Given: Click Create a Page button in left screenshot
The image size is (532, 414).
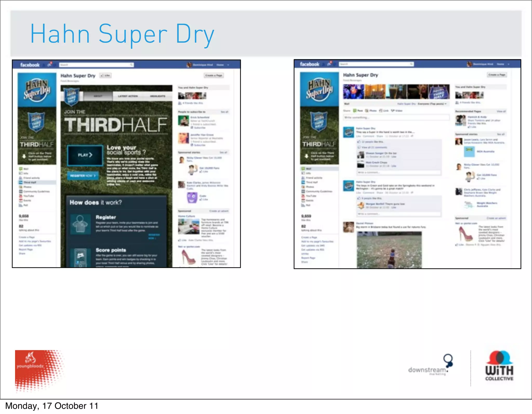Looking at the screenshot, I should pos(214,76).
